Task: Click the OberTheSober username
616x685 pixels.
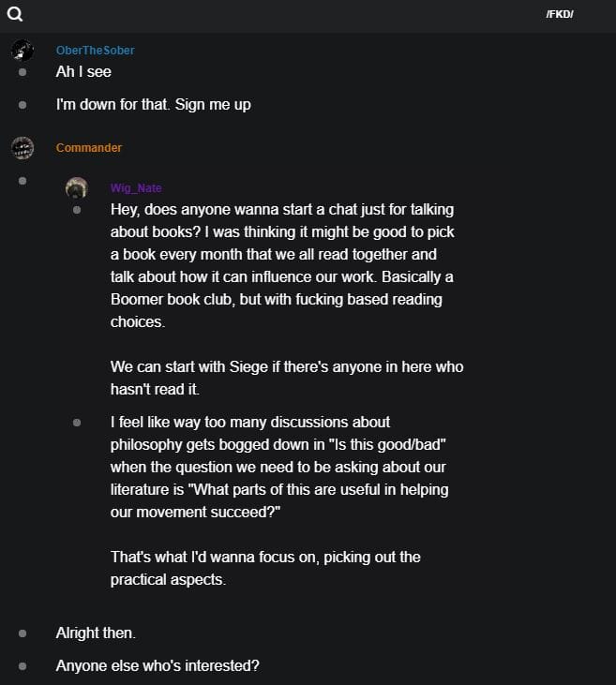Action: [95, 51]
